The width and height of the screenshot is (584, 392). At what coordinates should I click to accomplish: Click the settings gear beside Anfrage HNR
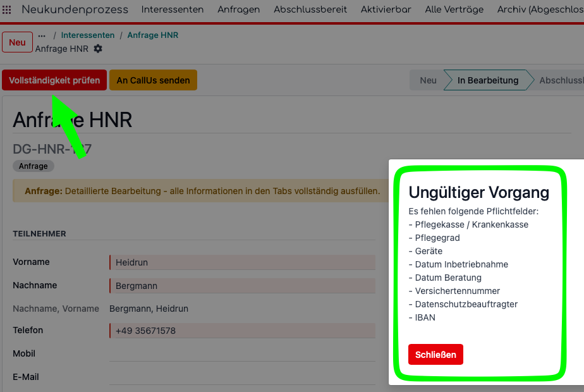(x=97, y=49)
